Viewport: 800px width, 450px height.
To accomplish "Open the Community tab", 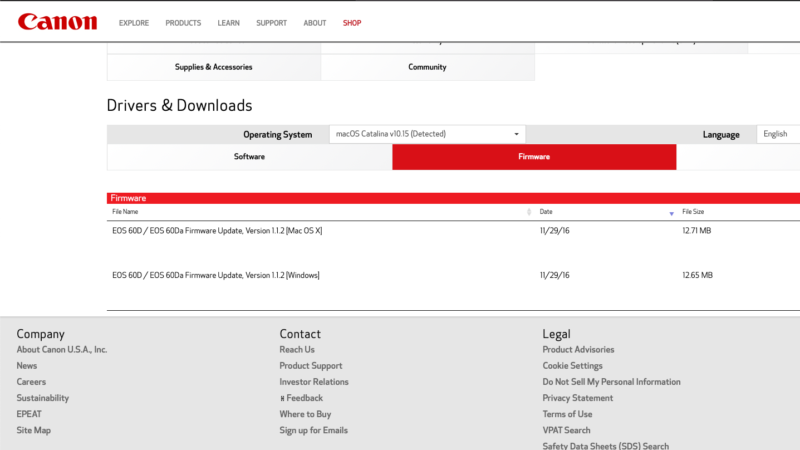I will (x=428, y=67).
